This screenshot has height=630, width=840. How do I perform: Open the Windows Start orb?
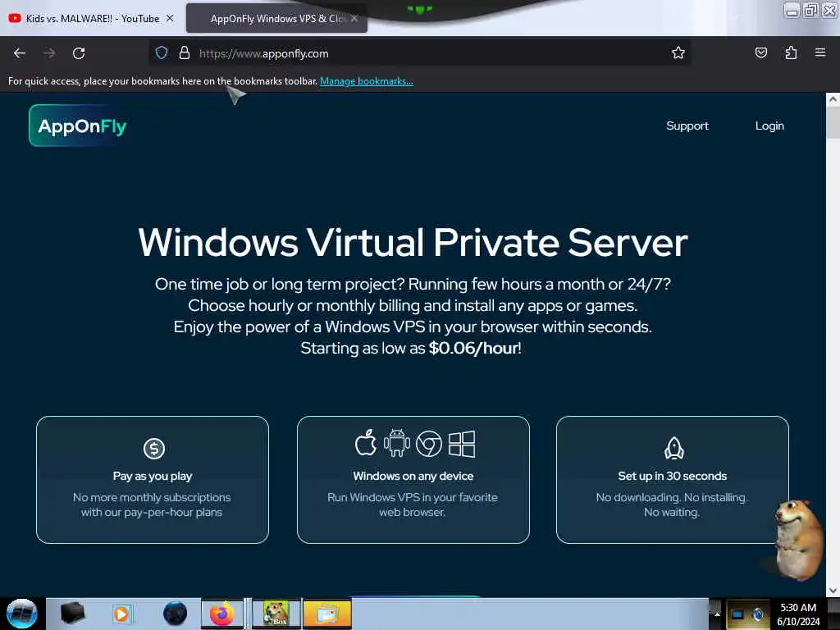pos(22,614)
